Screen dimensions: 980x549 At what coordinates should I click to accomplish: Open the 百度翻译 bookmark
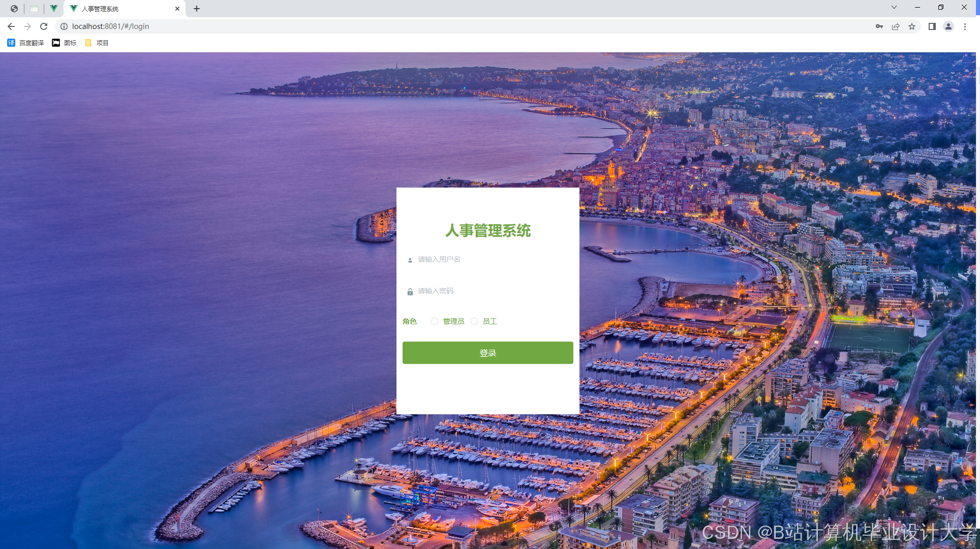26,43
